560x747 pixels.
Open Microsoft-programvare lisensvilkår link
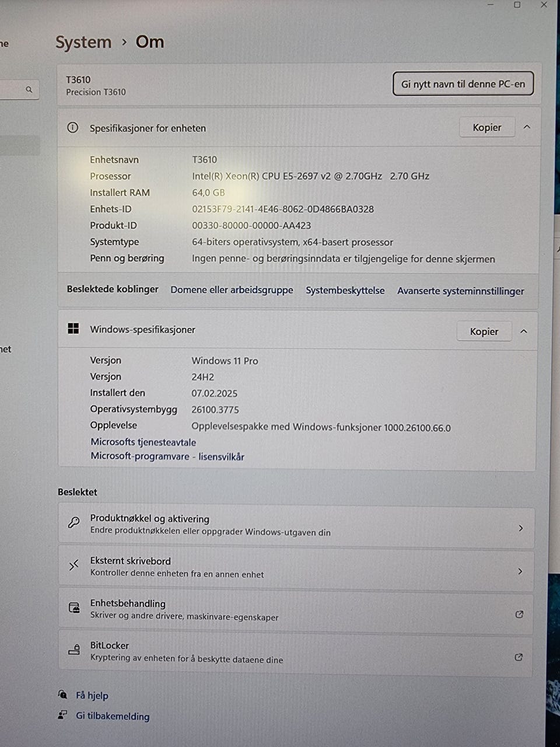167,456
